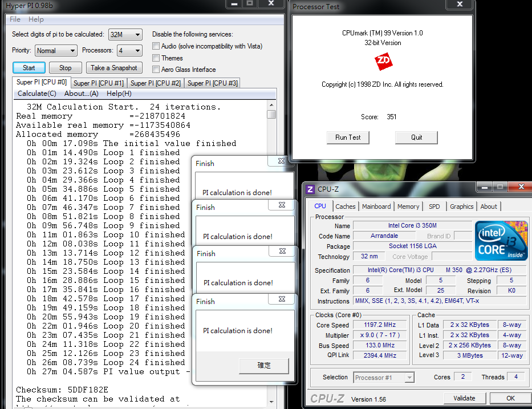This screenshot has width=532, height=409.
Task: Click the Loop 24 finished log line
Action: tap(106, 362)
